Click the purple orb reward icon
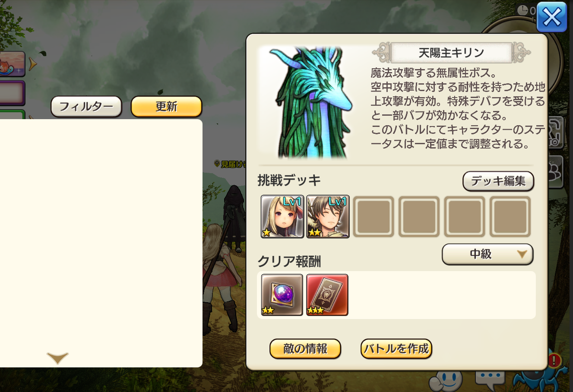The image size is (573, 392). click(282, 295)
